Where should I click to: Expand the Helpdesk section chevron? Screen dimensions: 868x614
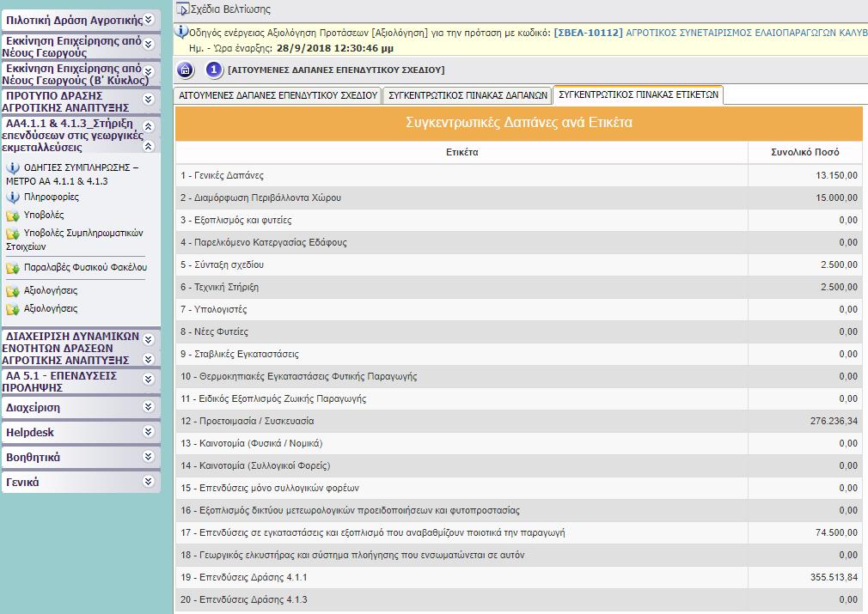(x=149, y=431)
